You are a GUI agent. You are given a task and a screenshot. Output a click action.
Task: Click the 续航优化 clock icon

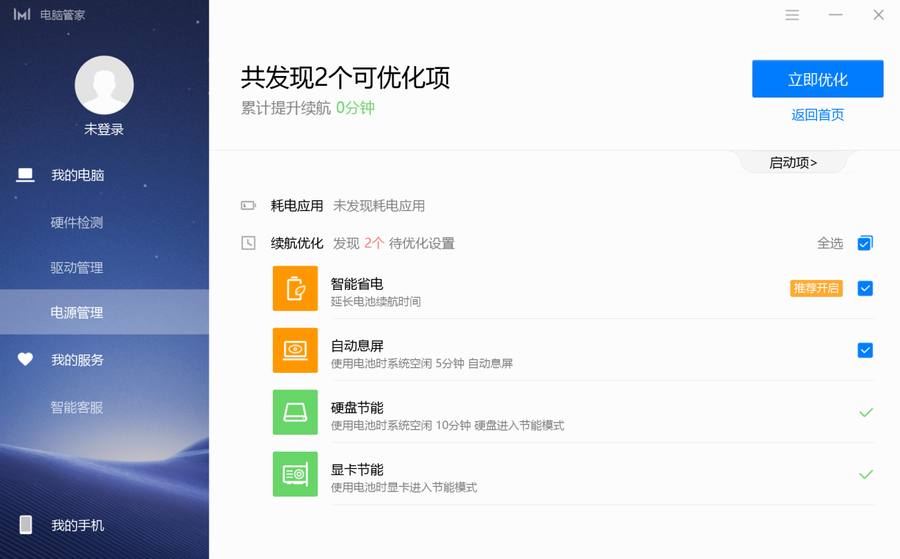[x=248, y=243]
